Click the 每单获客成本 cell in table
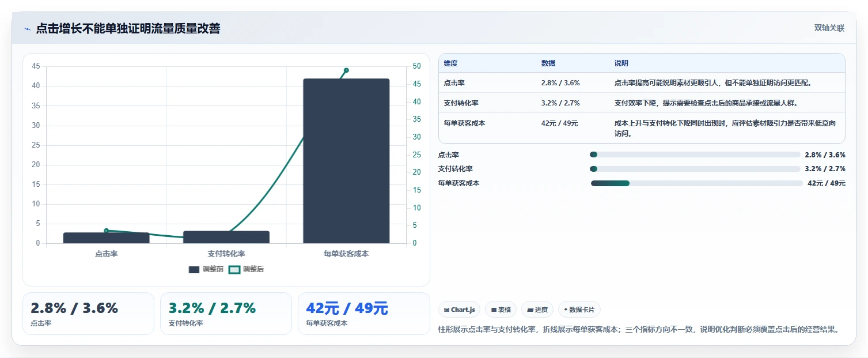The image size is (868, 358). pos(464,123)
